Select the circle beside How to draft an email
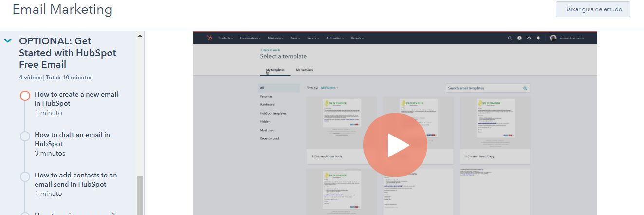Image resolution: width=644 pixels, height=215 pixels. coord(25,136)
